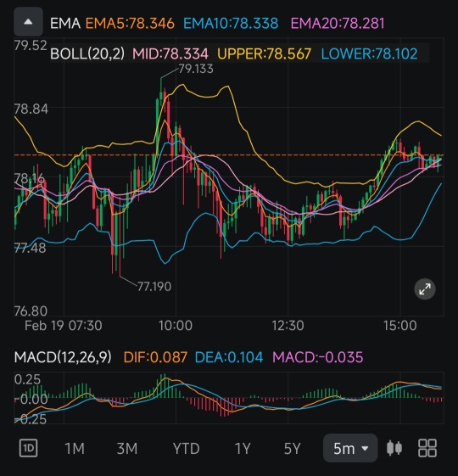The height and width of the screenshot is (476, 458).
Task: Select the 5Y range
Action: click(x=293, y=448)
